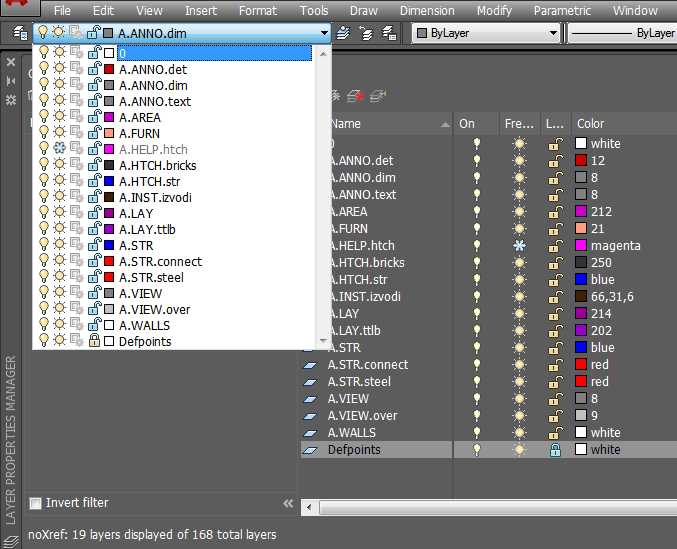Turn off Defpoints in On column
Image resolution: width=677 pixels, height=549 pixels.
coord(477,450)
